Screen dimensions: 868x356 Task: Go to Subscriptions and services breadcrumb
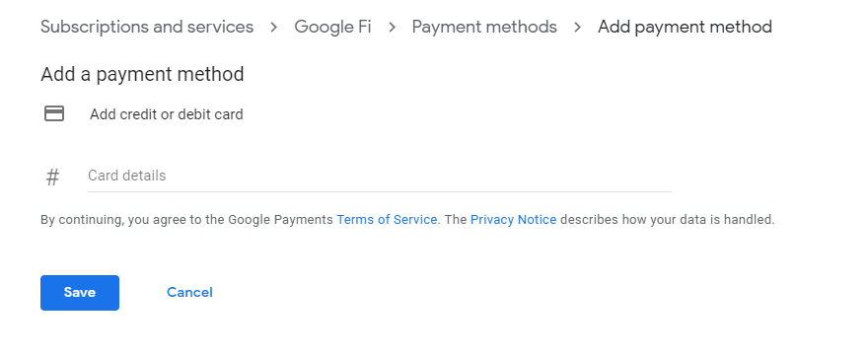[x=147, y=27]
